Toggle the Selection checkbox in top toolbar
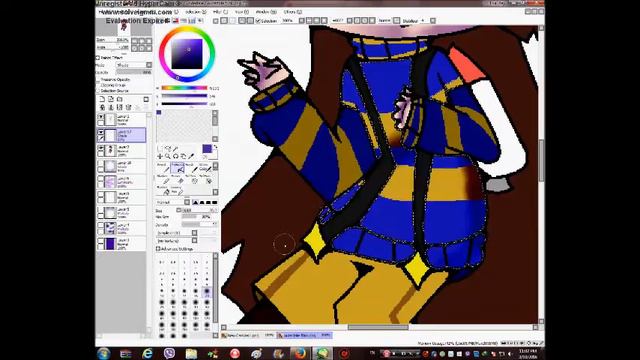Screen dimensions: 640x360 point(258,21)
